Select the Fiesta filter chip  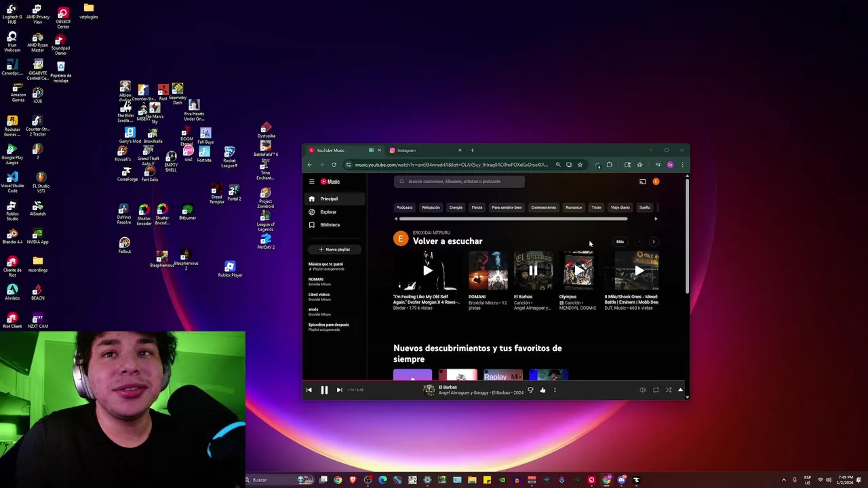[x=477, y=207]
